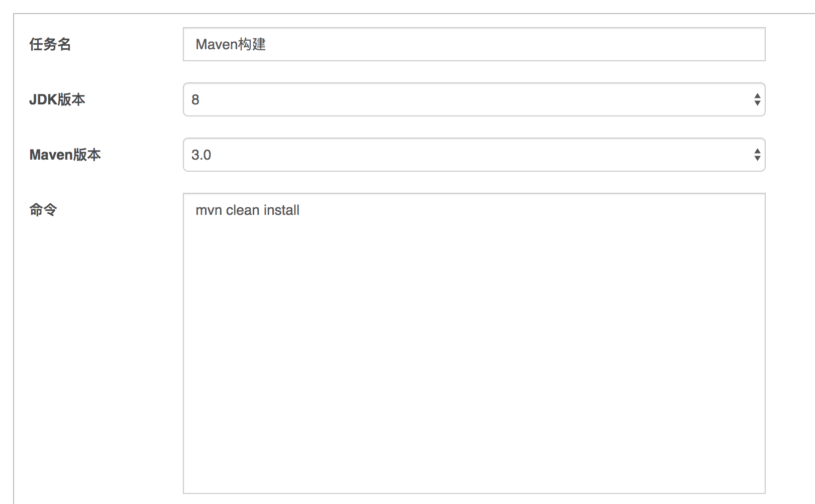This screenshot has width=815, height=504.
Task: Click the selected value 8 in JDK dropdown
Action: (195, 99)
